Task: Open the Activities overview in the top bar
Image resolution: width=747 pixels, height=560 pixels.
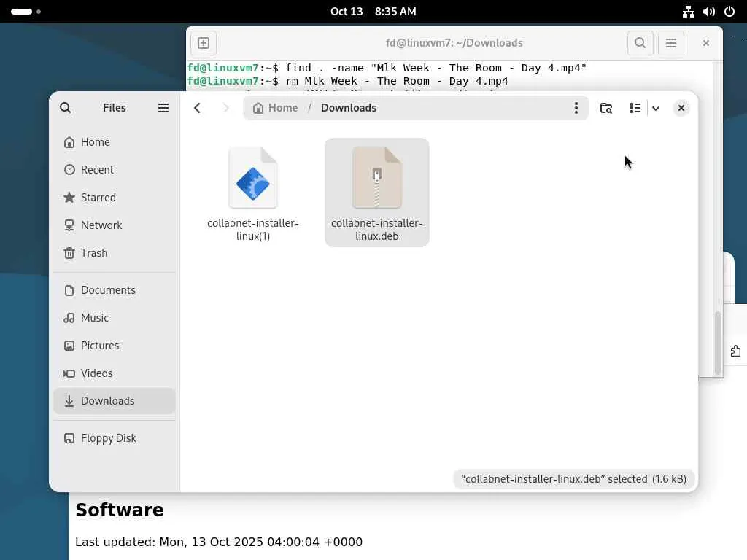Action: 26,12
